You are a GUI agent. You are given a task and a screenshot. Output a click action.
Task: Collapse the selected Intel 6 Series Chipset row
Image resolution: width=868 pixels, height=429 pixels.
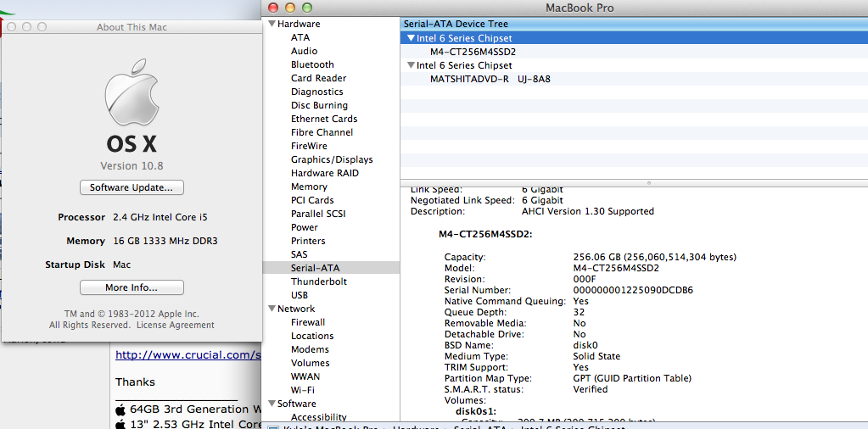pos(411,38)
